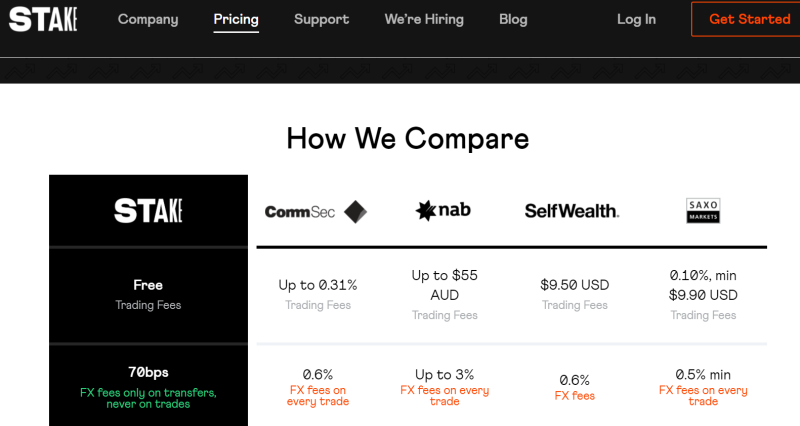Click the CommSec diamond icon
Image resolution: width=800 pixels, height=426 pixels.
tap(356, 212)
